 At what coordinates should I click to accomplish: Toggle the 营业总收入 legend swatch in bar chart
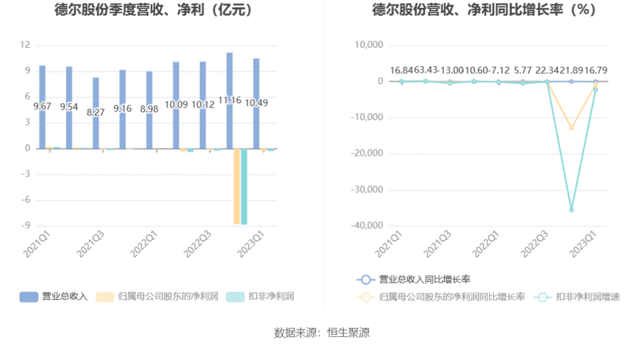29,296
